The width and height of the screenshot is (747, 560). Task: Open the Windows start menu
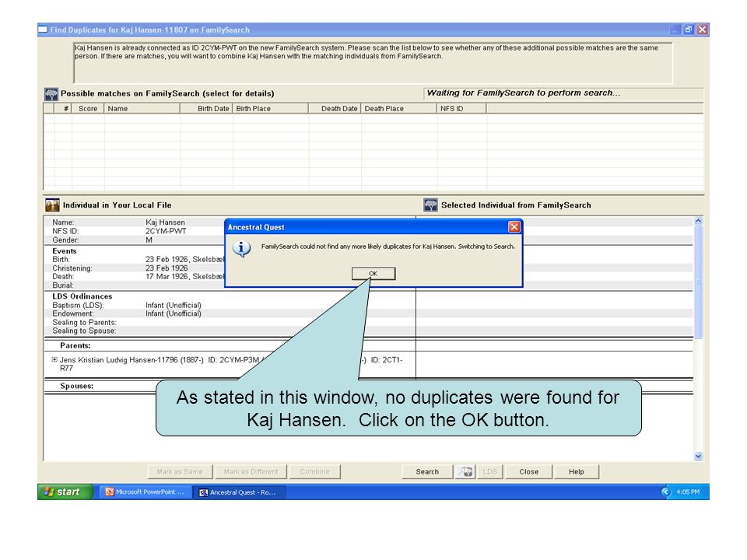pyautogui.click(x=65, y=492)
